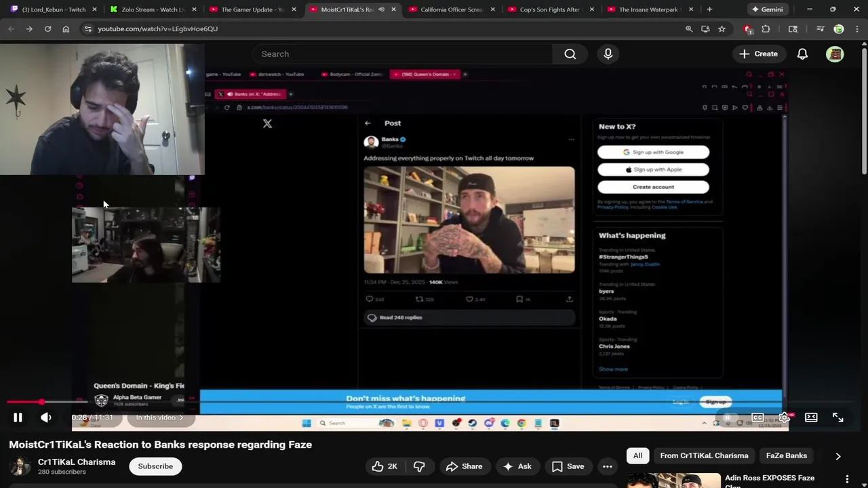The width and height of the screenshot is (868, 488).
Task: Mute the tab via the speaker icon
Action: click(381, 9)
